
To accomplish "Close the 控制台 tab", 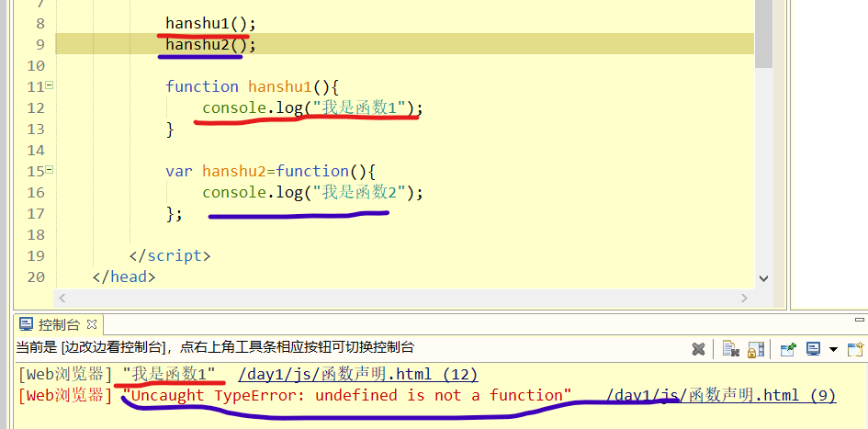I will click(93, 324).
